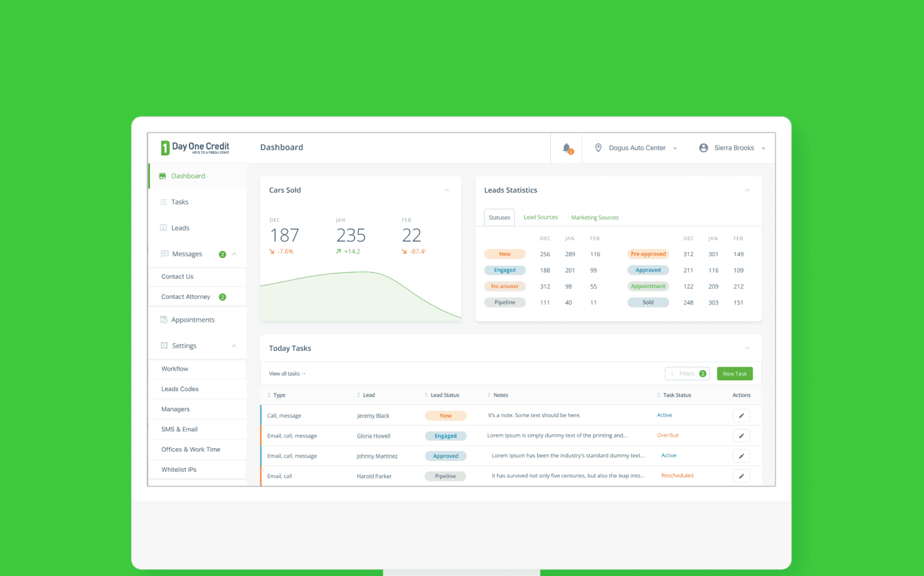Open the Filters dropdown

(x=688, y=374)
